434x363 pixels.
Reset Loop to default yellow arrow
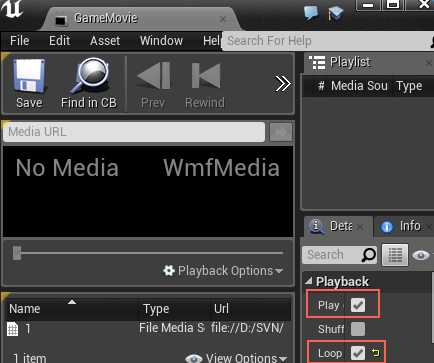376,353
